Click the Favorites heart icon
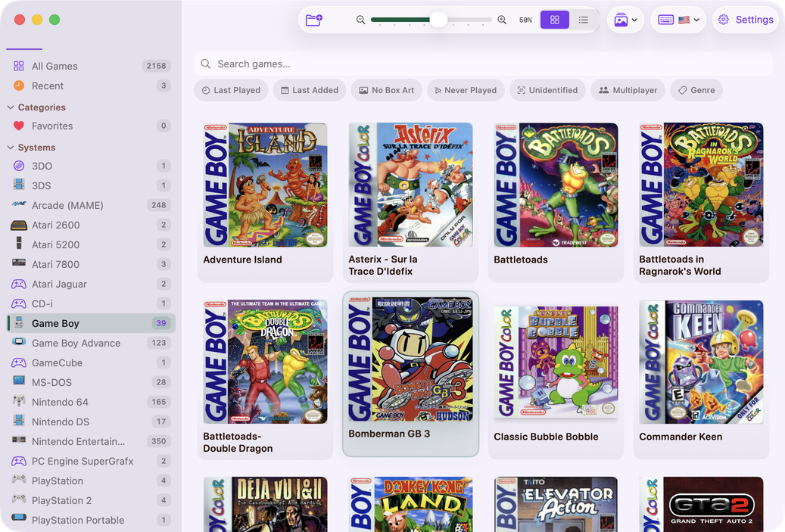 point(18,126)
